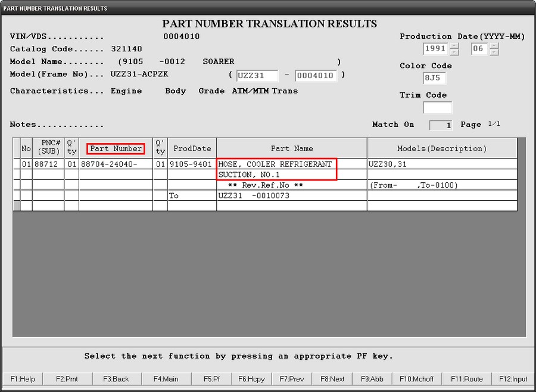Go to previous page with F7:Prev
Screen dimensions: 536x392
pyautogui.click(x=292, y=379)
